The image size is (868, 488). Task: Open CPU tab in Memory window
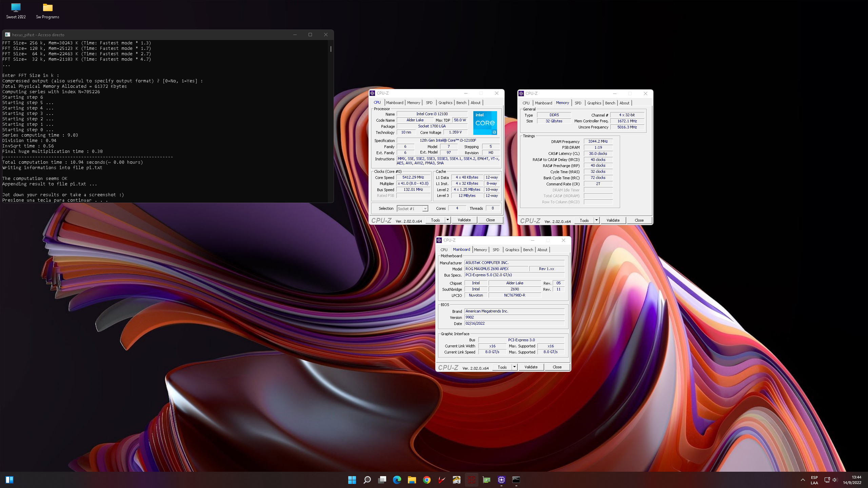pos(526,103)
